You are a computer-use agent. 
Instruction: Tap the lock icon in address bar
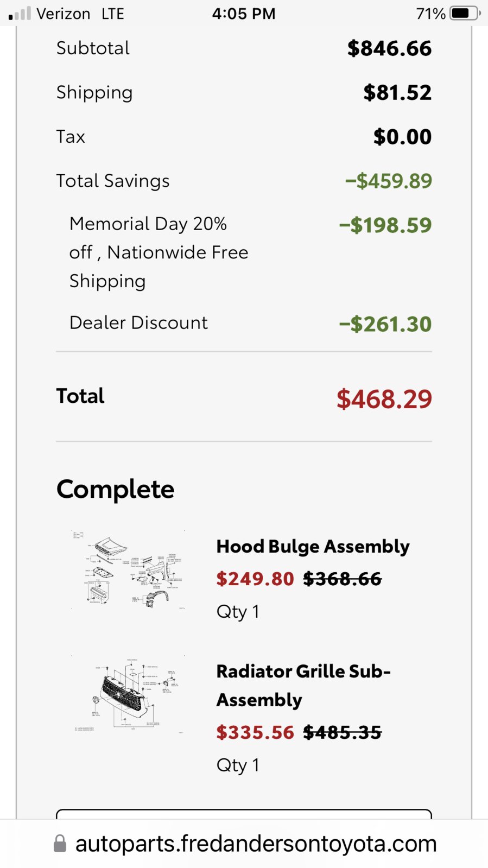(60, 844)
